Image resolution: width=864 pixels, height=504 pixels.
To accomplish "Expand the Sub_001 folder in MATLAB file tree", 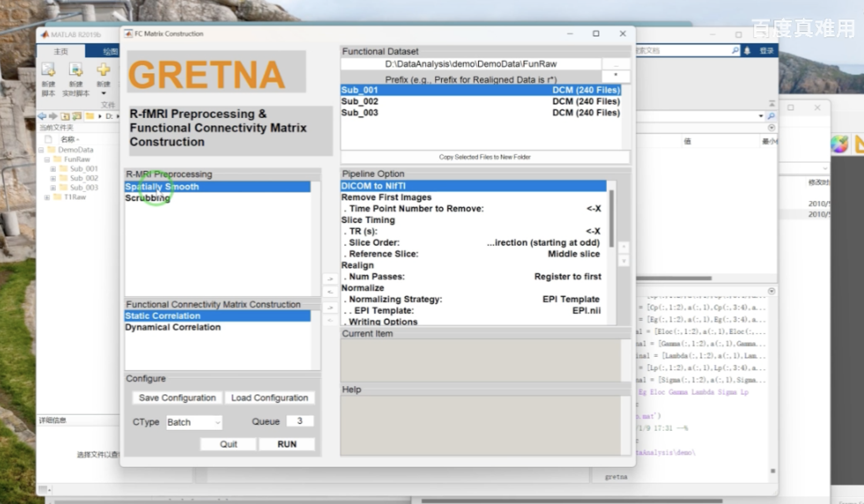I will tap(53, 169).
